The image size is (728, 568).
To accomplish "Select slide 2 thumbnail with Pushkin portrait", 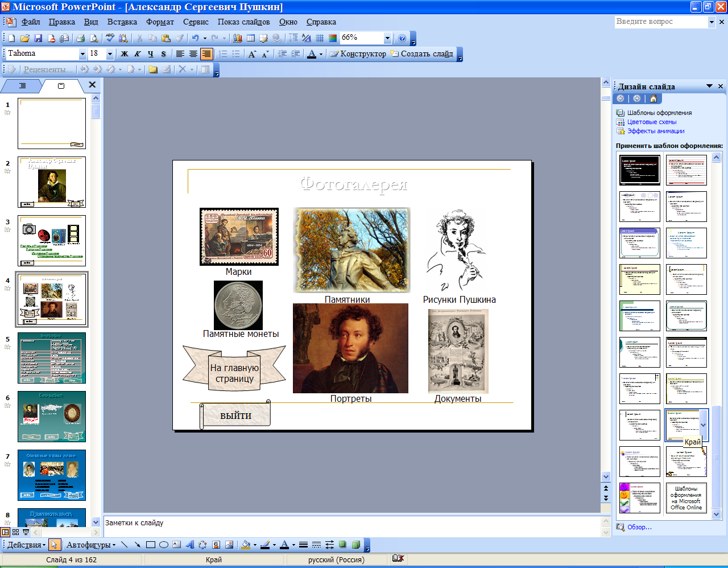I will pyautogui.click(x=52, y=182).
